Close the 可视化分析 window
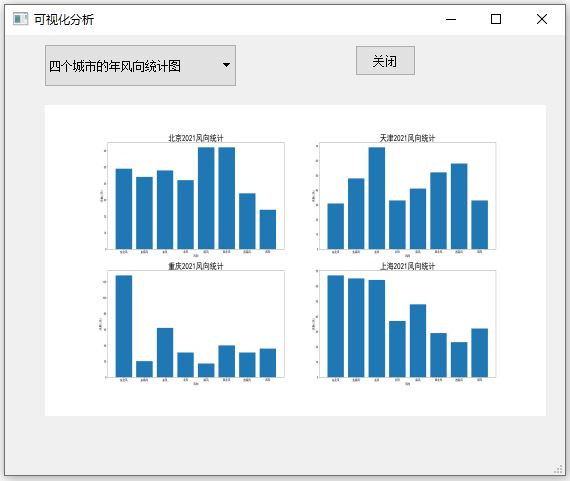The width and height of the screenshot is (570, 481). [542, 19]
